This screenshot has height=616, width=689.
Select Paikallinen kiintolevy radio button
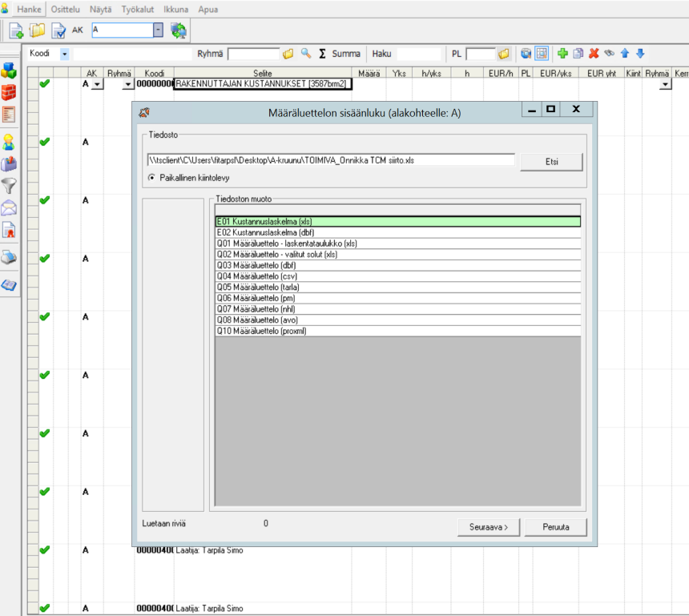coord(151,178)
